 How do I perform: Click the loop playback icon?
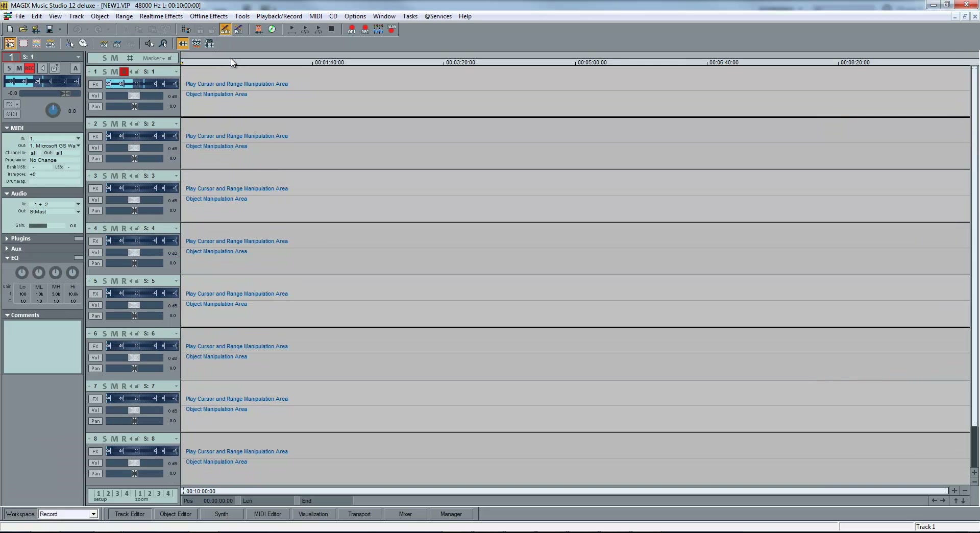click(305, 29)
